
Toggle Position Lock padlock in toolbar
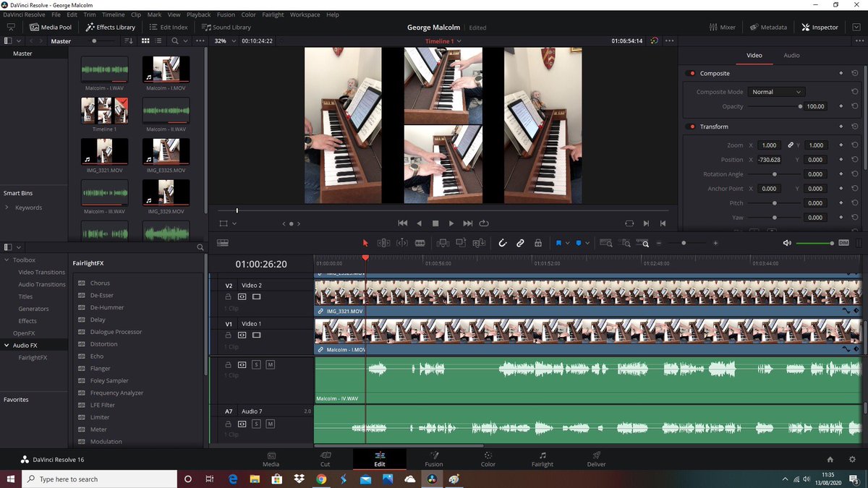coord(538,244)
